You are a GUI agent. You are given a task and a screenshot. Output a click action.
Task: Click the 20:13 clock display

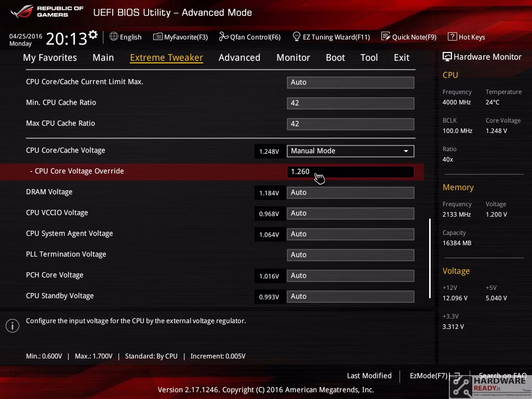click(x=66, y=38)
